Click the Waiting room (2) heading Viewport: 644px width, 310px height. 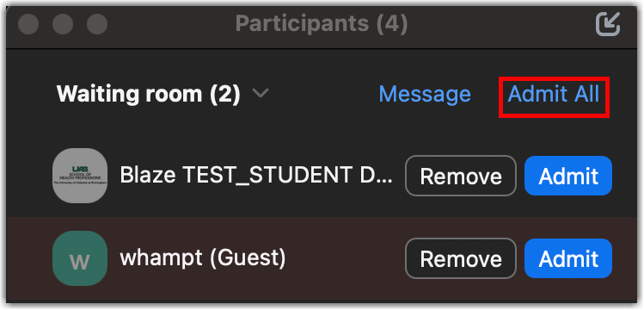click(x=148, y=94)
